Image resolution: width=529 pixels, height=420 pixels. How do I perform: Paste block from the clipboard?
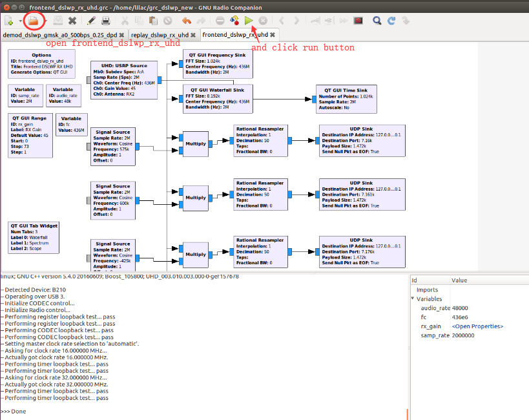coord(153,21)
